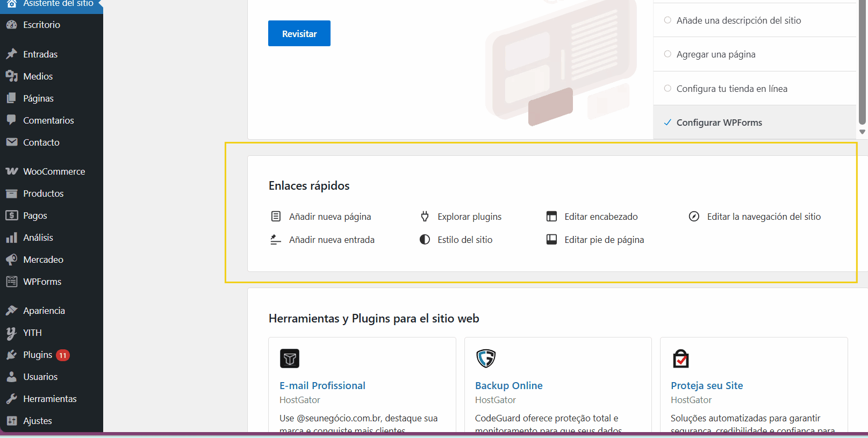Open the Editar pie de página link
This screenshot has width=868, height=438.
pyautogui.click(x=604, y=240)
